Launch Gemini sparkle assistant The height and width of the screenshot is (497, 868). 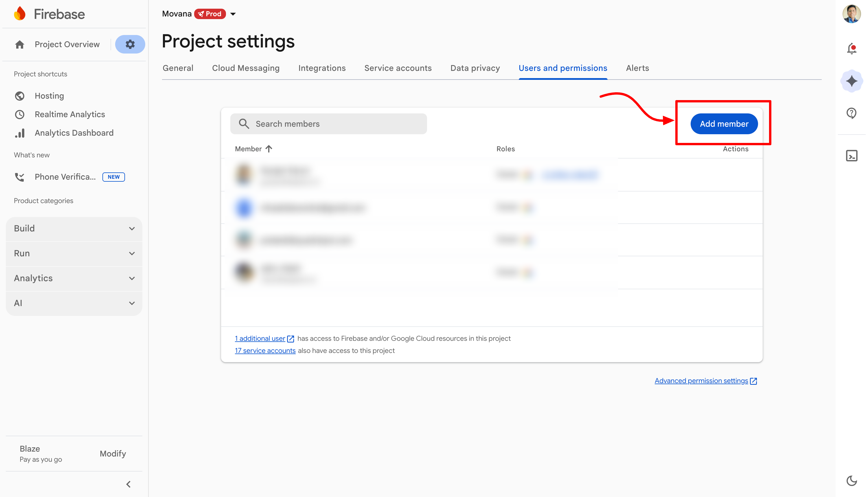(x=851, y=81)
